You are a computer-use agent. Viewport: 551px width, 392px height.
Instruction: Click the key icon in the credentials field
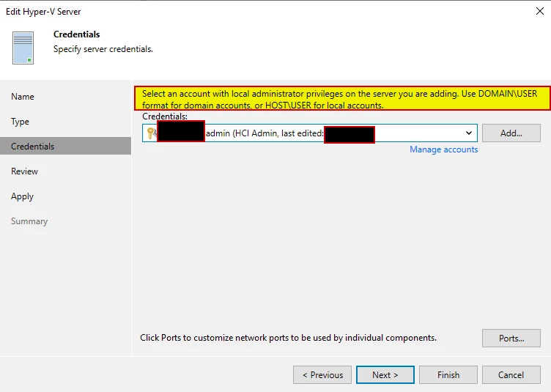tap(151, 133)
